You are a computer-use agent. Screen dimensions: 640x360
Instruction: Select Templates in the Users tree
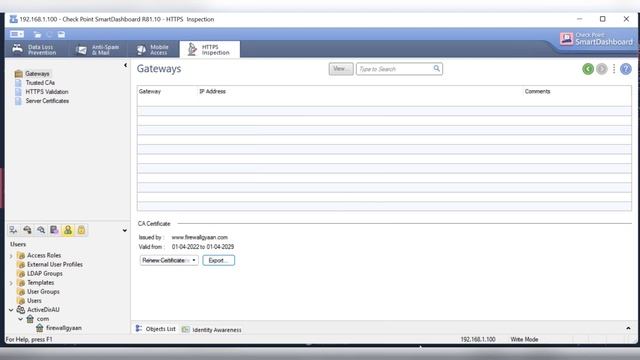(x=40, y=282)
